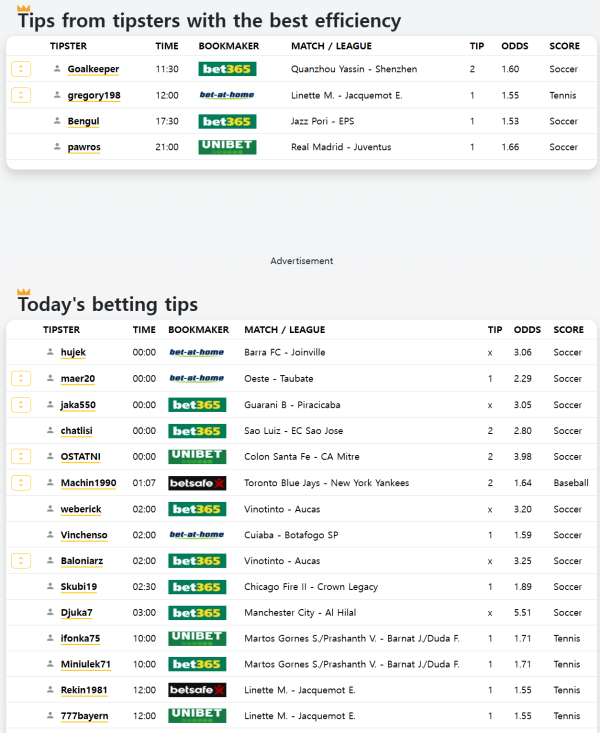Image resolution: width=600 pixels, height=733 pixels.
Task: Click the user icon next to hujek
Action: click(x=50, y=352)
